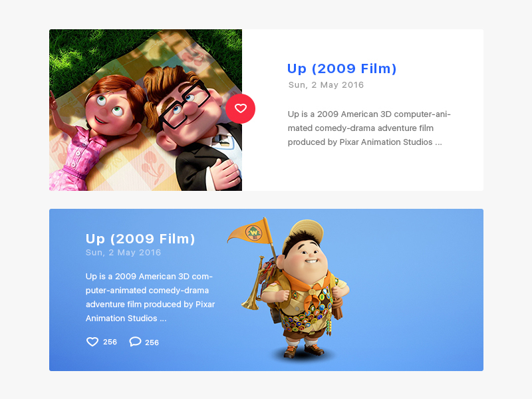Click the 256 comments count

coord(152,342)
